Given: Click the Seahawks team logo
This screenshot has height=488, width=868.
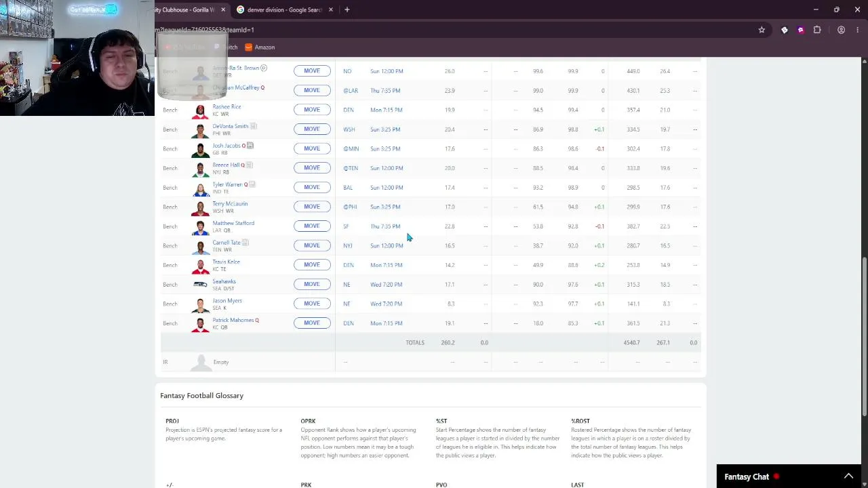Looking at the screenshot, I should click(200, 285).
